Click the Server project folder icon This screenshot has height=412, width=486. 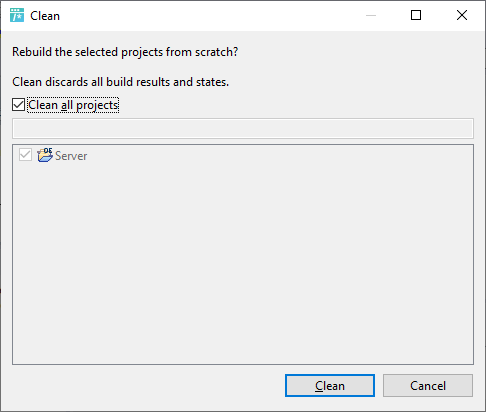pyautogui.click(x=45, y=155)
